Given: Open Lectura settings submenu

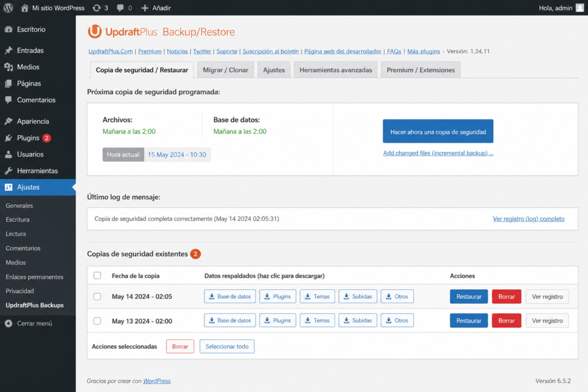Looking at the screenshot, I should (16, 234).
